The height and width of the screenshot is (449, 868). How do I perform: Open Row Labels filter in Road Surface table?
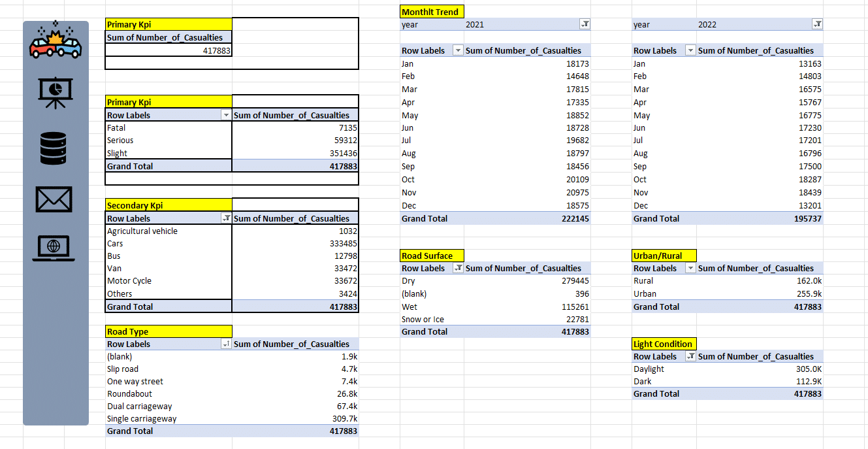coord(458,268)
